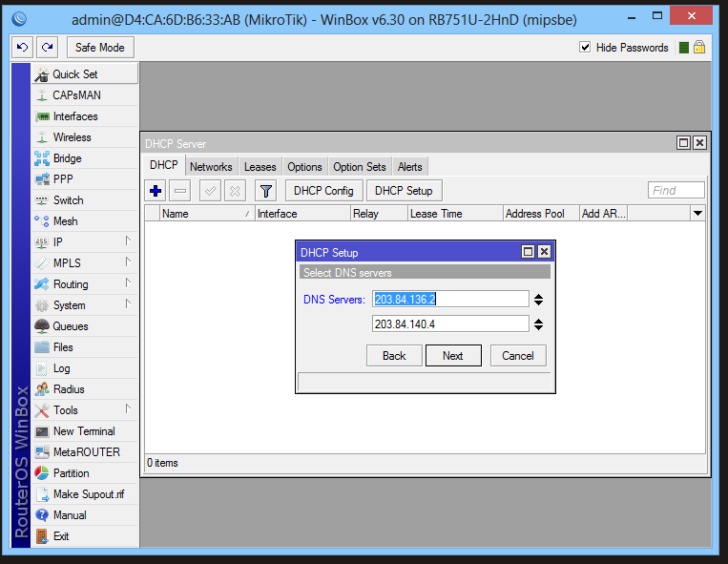Open the Interfaces list
This screenshot has width=728, height=564.
click(x=85, y=116)
